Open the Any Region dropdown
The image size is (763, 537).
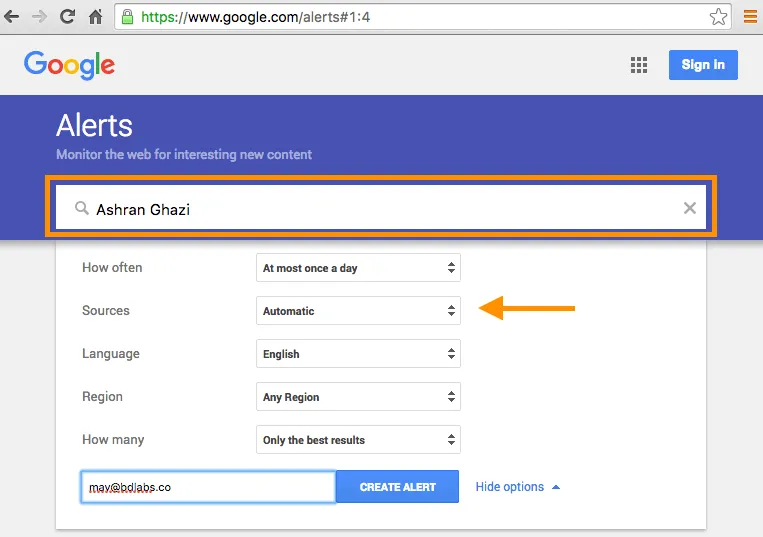[359, 397]
